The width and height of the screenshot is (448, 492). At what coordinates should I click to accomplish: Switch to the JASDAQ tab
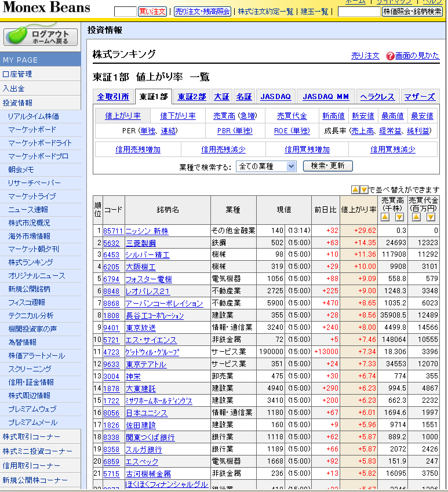point(276,97)
